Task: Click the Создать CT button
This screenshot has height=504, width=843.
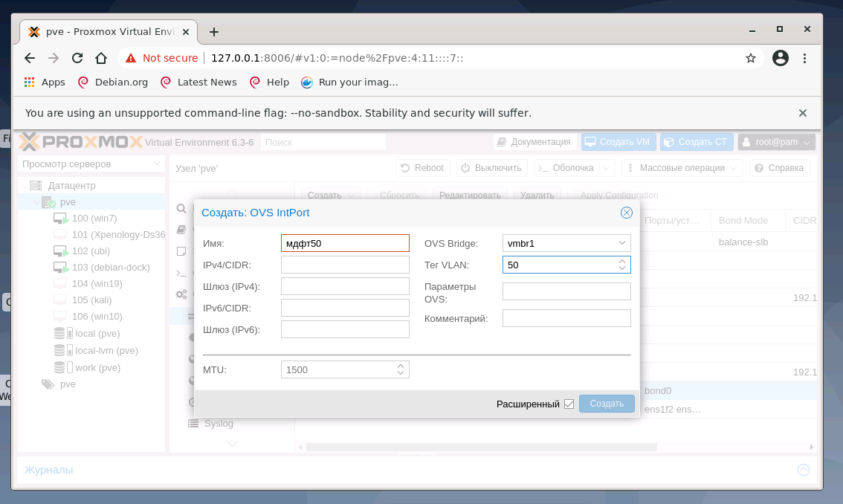Action: click(x=696, y=142)
